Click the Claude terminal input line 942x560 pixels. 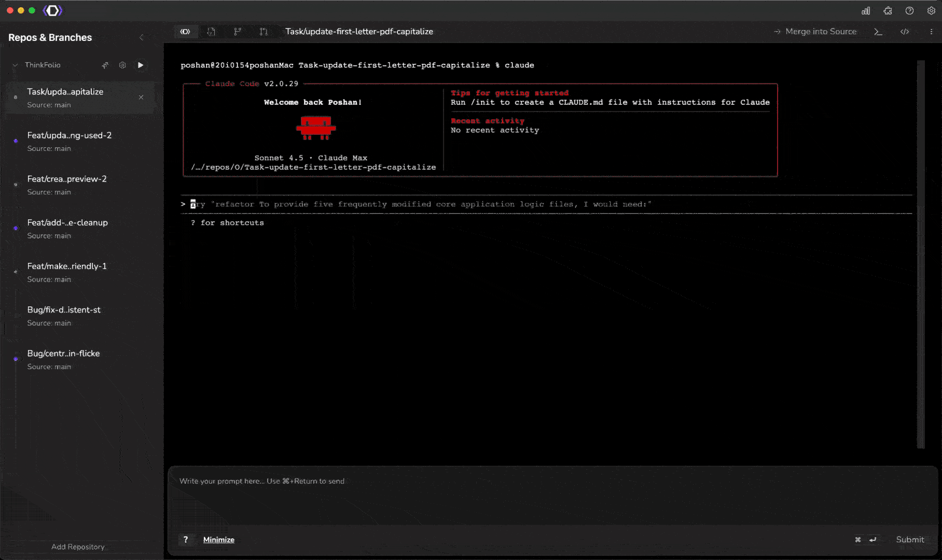tap(546, 204)
